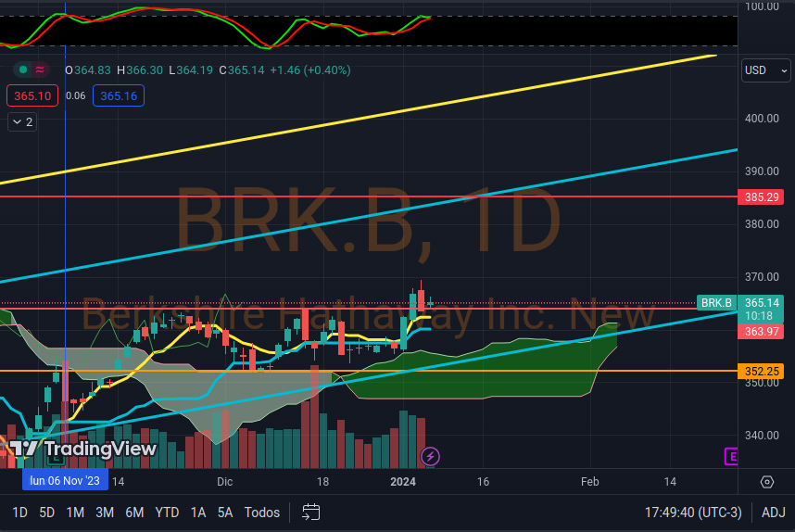Click the blue buy price button 365.16
The image size is (795, 532).
[119, 95]
